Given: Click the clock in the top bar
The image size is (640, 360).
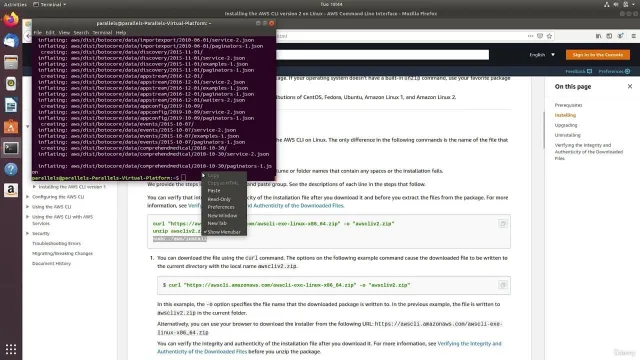Looking at the screenshot, I should pyautogui.click(x=331, y=4).
